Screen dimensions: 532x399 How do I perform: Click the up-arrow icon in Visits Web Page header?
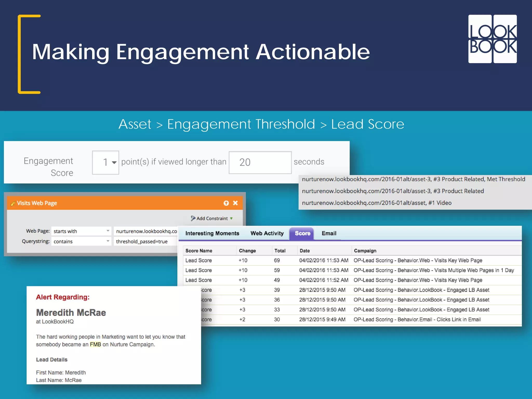(226, 203)
